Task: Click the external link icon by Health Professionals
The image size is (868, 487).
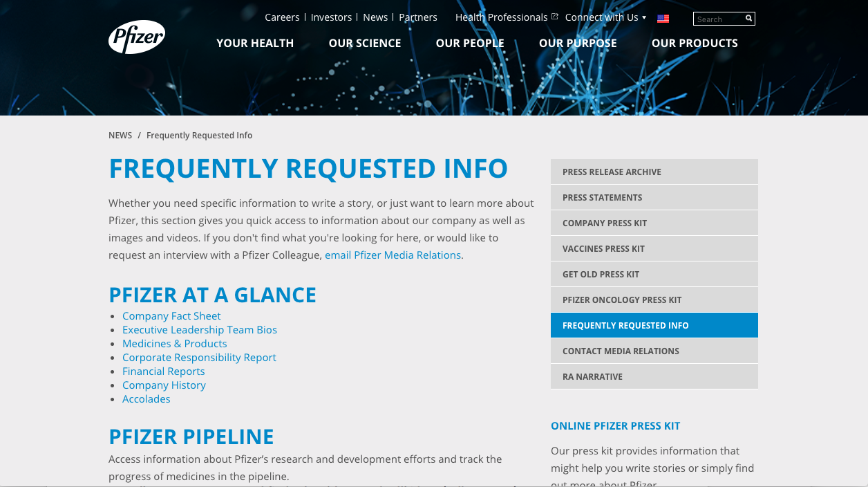Action: pos(555,17)
